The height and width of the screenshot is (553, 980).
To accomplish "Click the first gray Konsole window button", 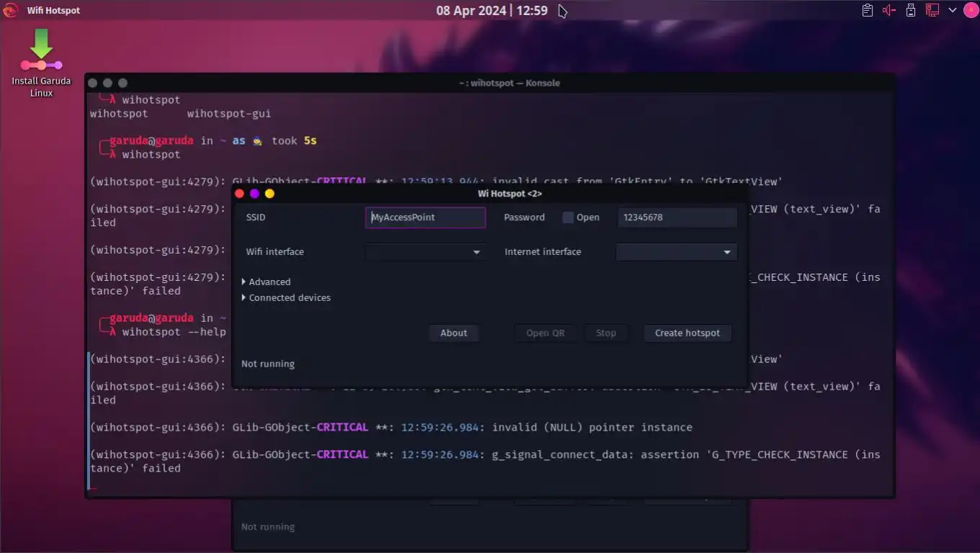I will (x=93, y=83).
